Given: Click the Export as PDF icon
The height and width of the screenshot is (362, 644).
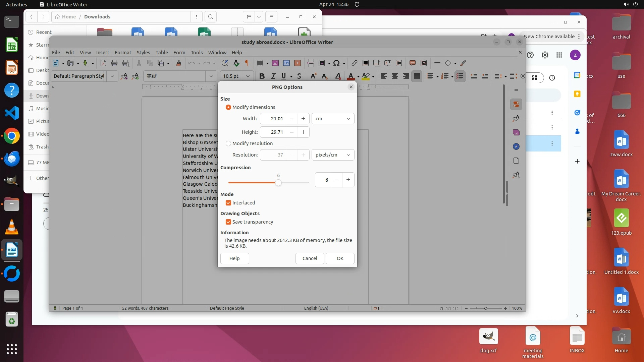Looking at the screenshot, I should click(103, 63).
